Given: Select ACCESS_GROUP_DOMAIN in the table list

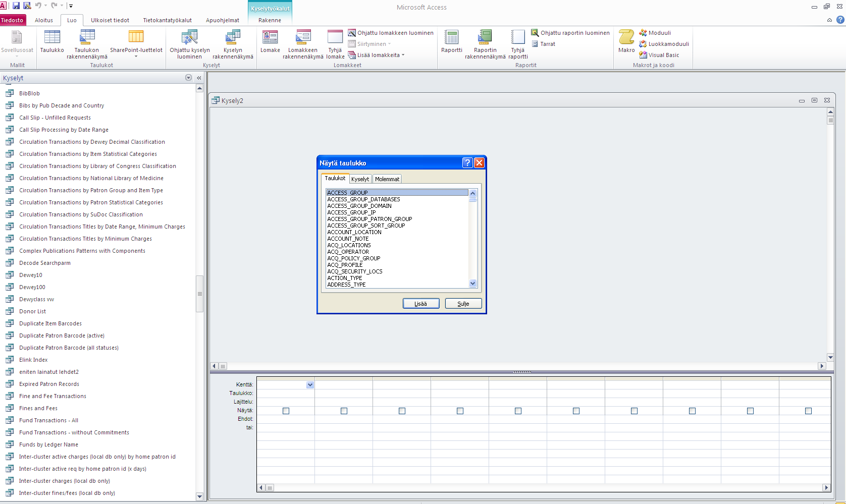Looking at the screenshot, I should pos(359,206).
